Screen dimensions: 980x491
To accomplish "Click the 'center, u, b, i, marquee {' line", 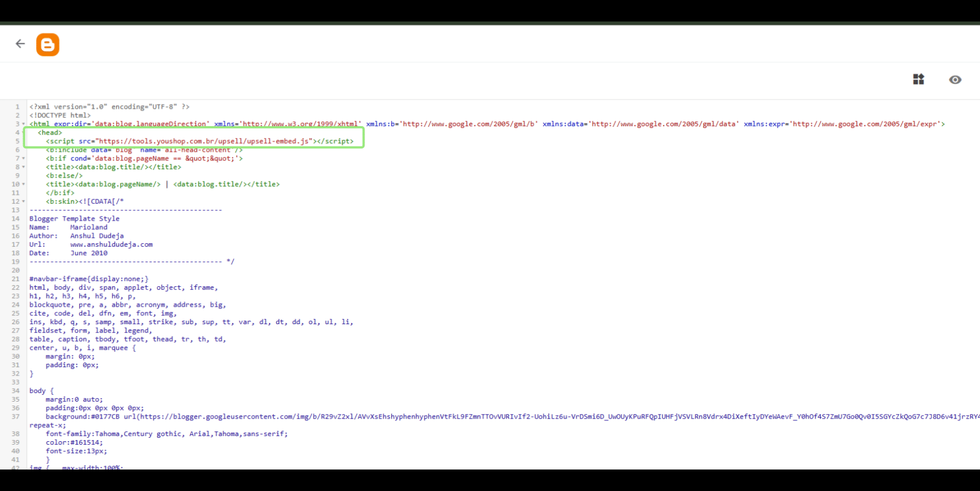I will pos(83,348).
